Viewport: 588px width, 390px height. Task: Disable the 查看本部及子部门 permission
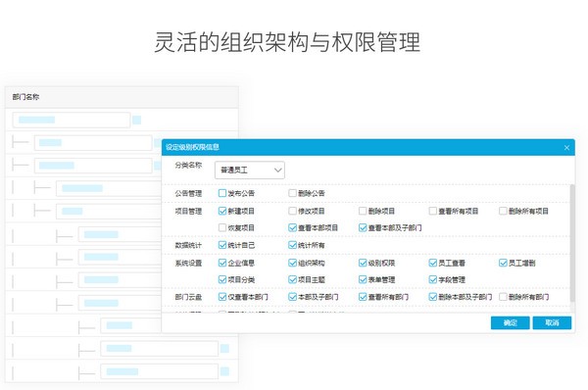(363, 227)
